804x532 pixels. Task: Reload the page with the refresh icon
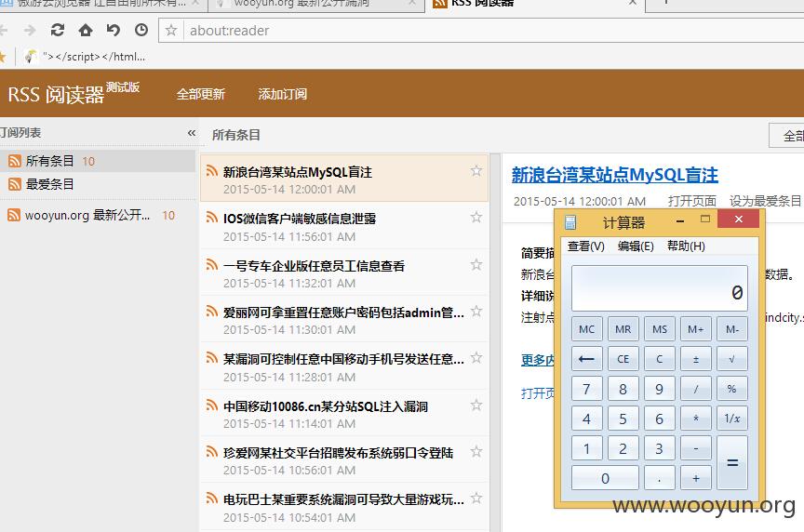tap(58, 31)
